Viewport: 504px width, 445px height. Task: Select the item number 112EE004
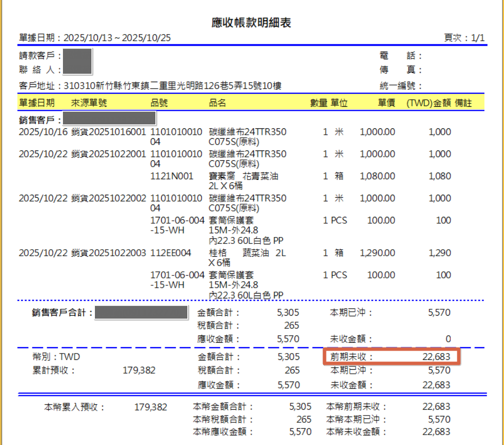pyautogui.click(x=170, y=253)
